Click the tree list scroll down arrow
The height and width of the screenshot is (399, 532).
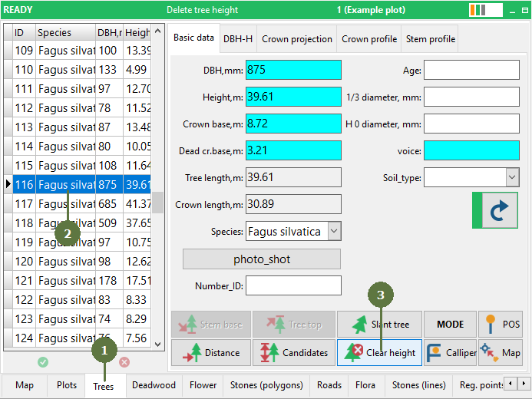[157, 344]
